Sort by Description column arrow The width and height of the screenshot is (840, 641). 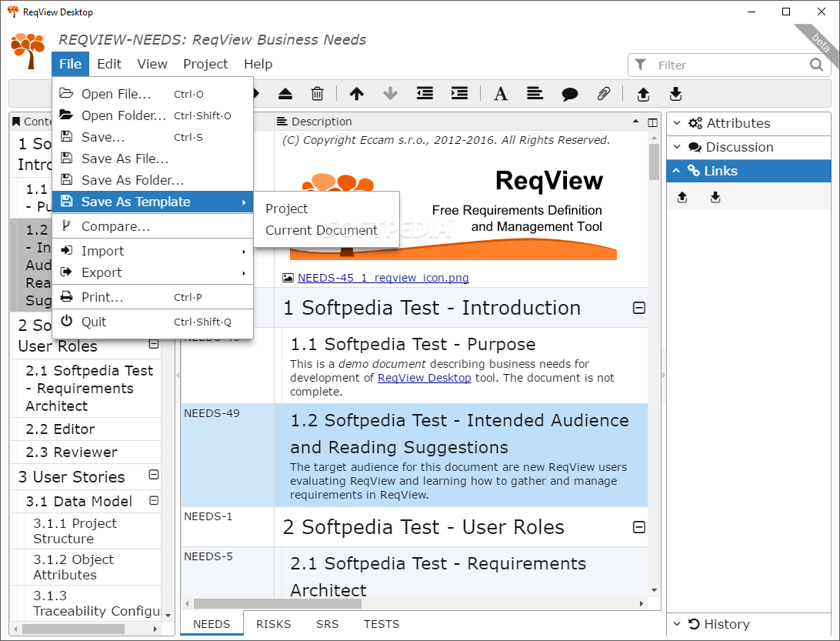[x=635, y=122]
